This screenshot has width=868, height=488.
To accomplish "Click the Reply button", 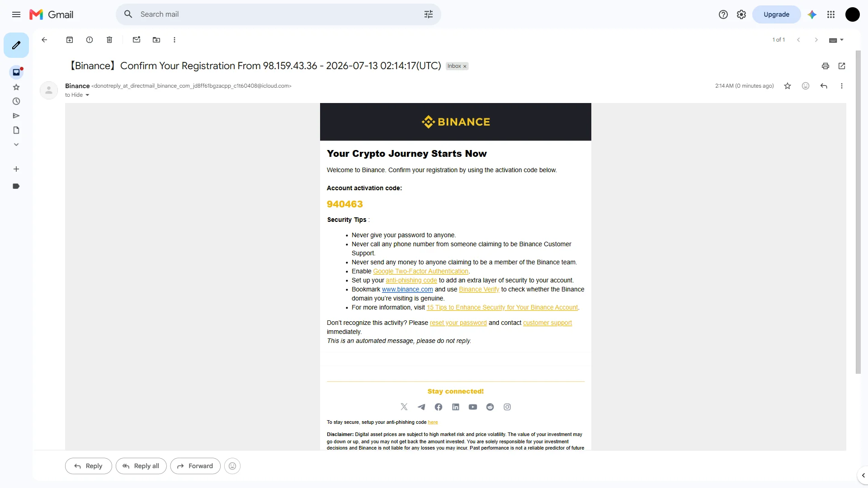I will [89, 466].
